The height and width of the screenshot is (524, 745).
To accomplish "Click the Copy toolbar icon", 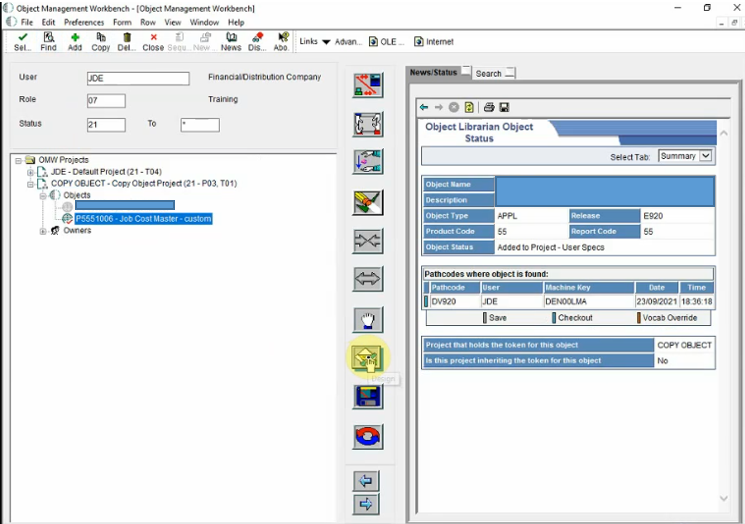I will 101,41.
